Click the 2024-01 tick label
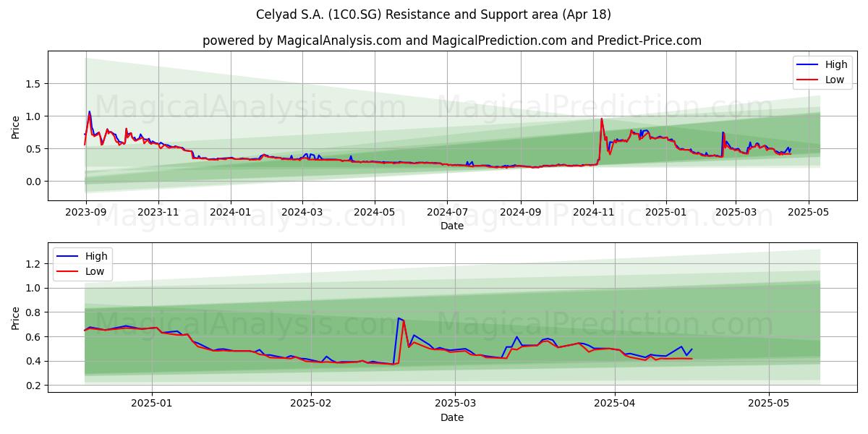Image resolution: width=868 pixels, height=434 pixels. coord(231,213)
